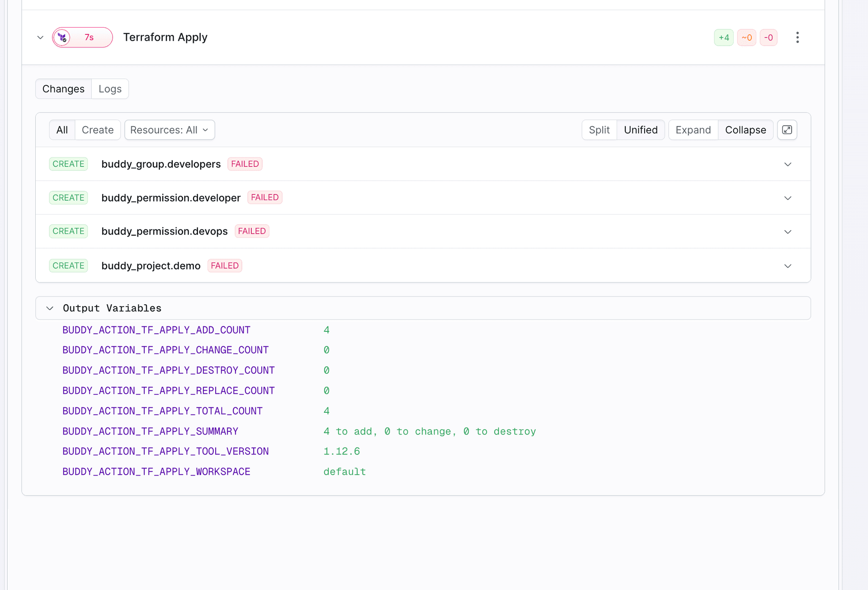Viewport: 868px width, 590px height.
Task: Click buddy_group.developers resource name
Action: pos(161,164)
